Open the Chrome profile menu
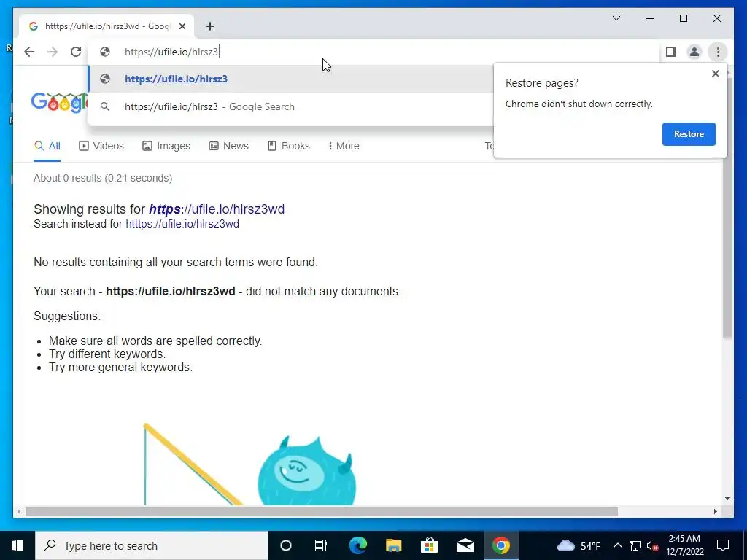The width and height of the screenshot is (747, 560). (694, 52)
